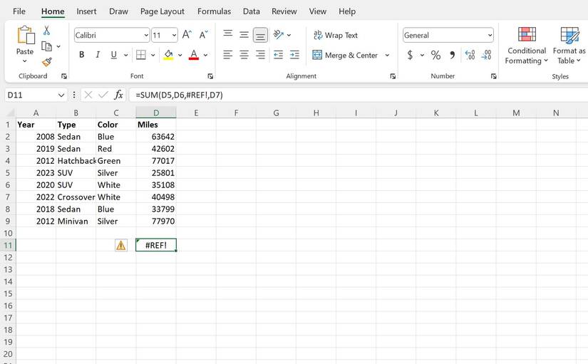The height and width of the screenshot is (364, 588).
Task: Expand Paste options arrow
Action: click(25, 61)
